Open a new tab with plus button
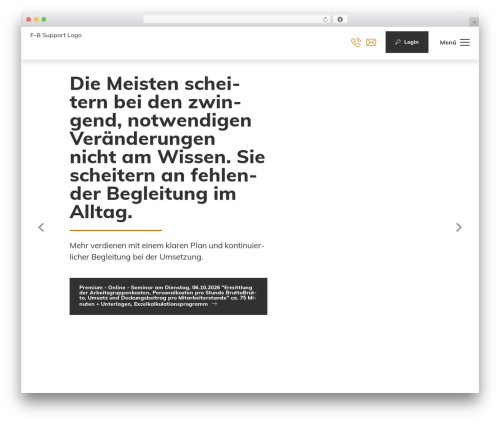 point(474,22)
